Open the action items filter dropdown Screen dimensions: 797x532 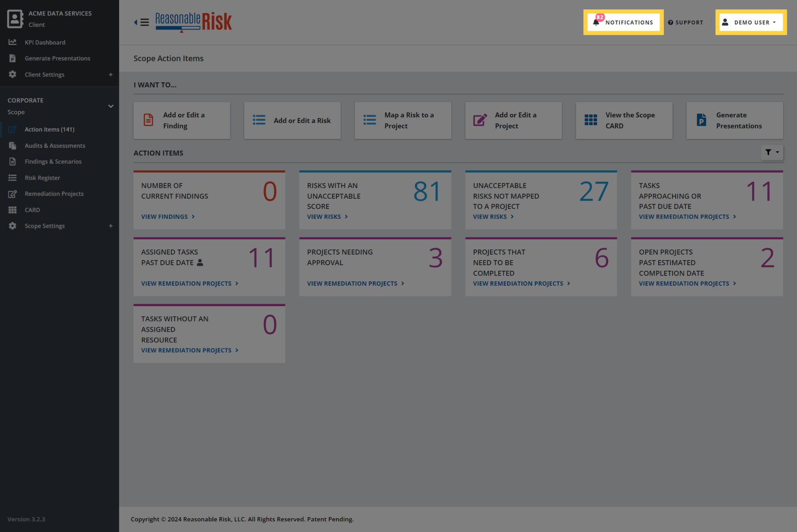coord(772,152)
